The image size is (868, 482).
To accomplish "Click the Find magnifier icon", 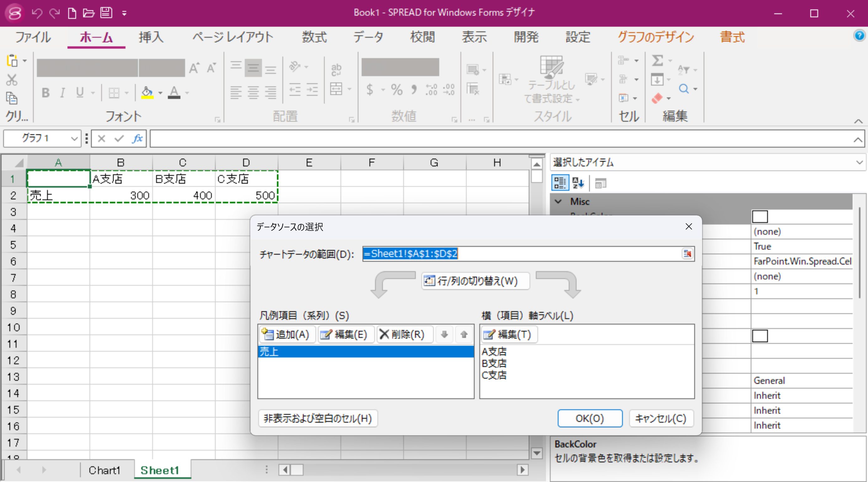I will [684, 89].
